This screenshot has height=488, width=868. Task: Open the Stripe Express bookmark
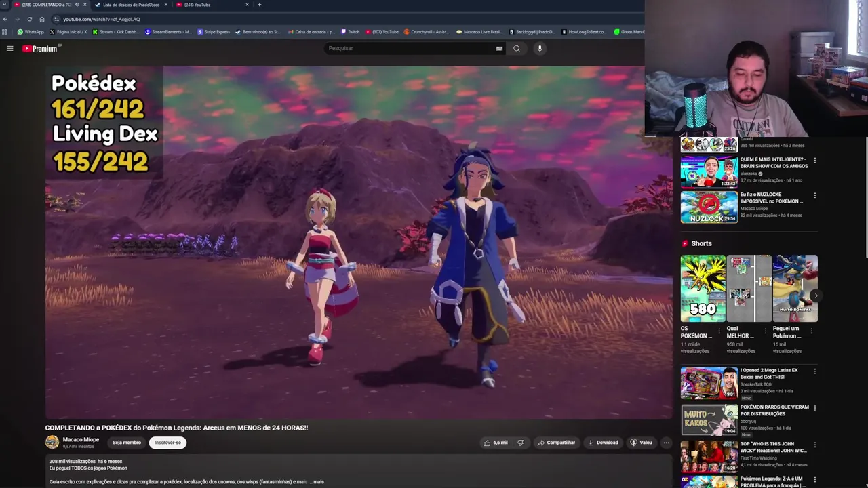point(214,32)
